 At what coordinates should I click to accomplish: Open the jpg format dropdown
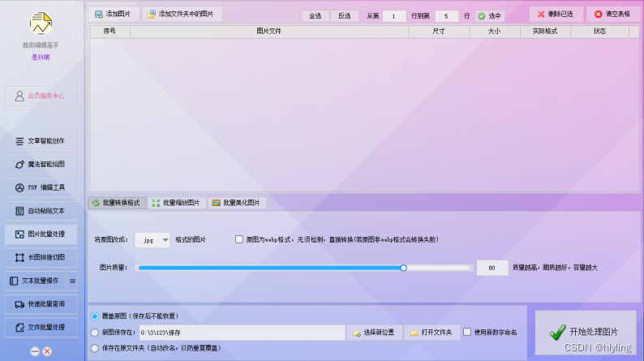[152, 240]
